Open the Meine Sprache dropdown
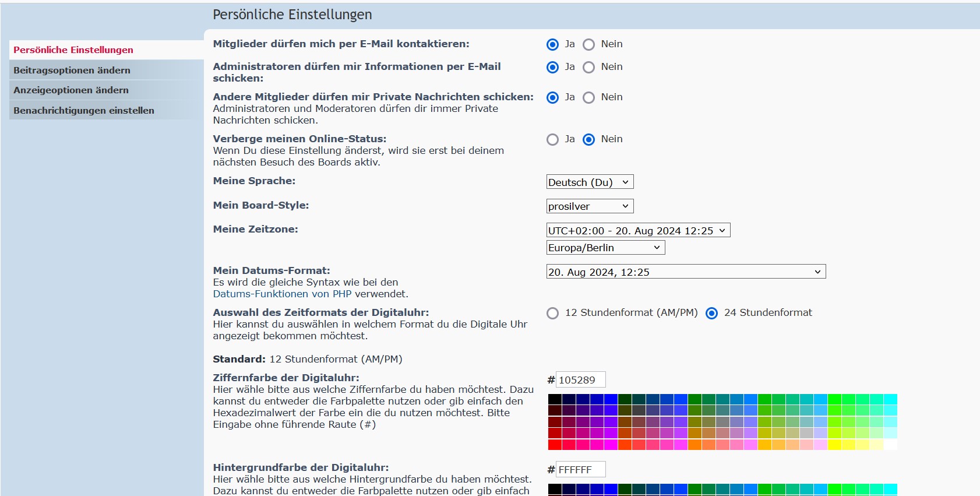 tap(590, 182)
